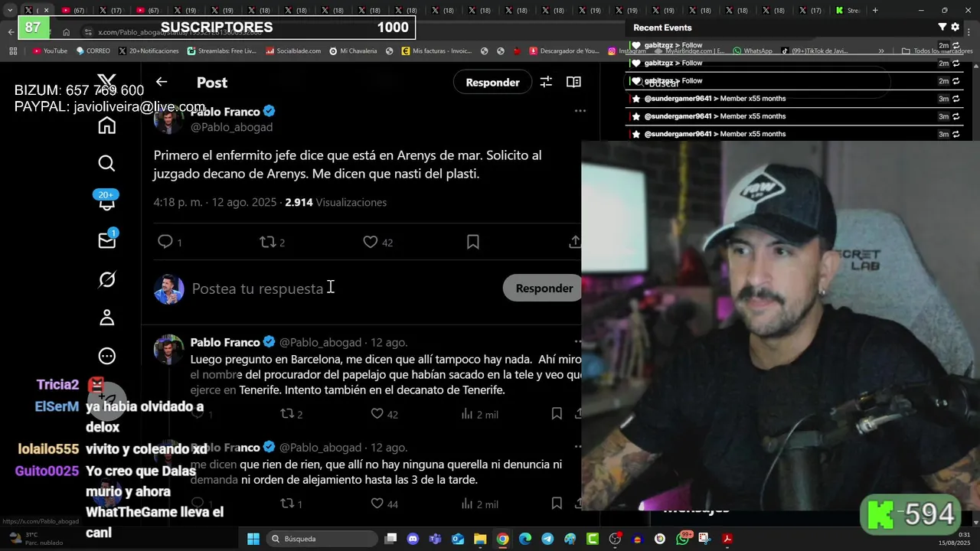Open the YouTube bookmark
The image size is (980, 551).
click(50, 51)
